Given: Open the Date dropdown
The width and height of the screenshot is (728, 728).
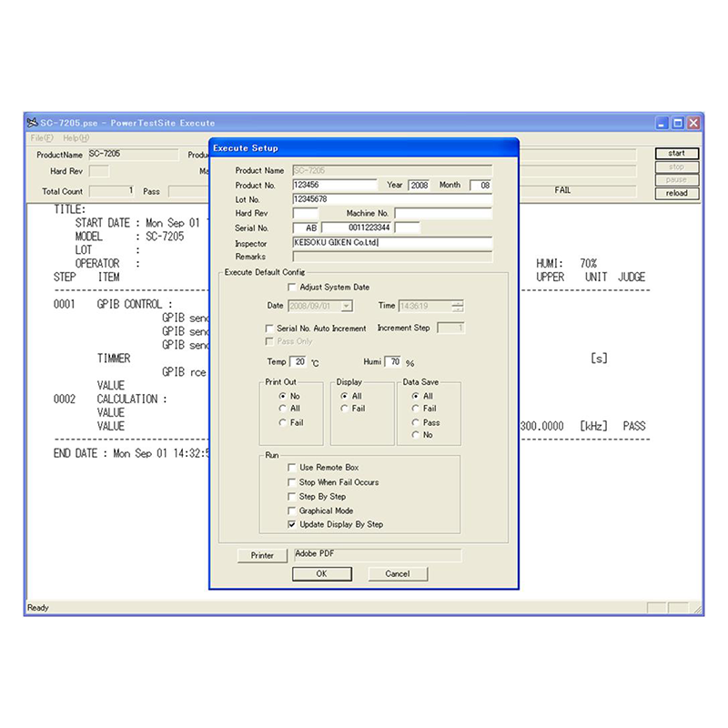Looking at the screenshot, I should [x=347, y=306].
